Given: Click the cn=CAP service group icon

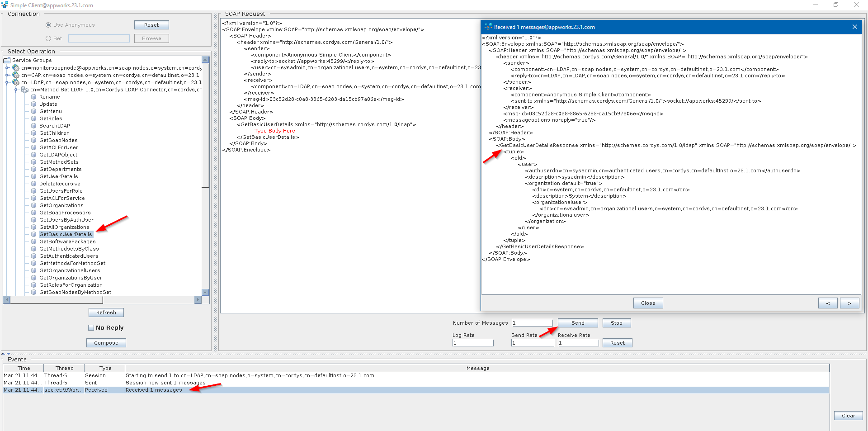Looking at the screenshot, I should (16, 75).
